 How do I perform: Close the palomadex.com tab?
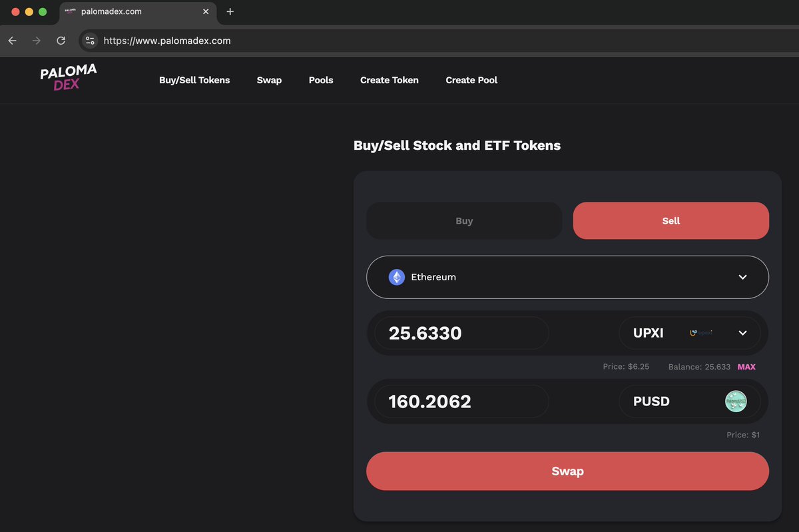206,11
